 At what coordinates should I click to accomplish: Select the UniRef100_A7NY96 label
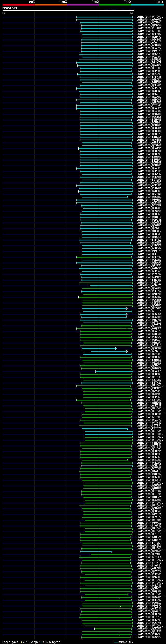149,268
